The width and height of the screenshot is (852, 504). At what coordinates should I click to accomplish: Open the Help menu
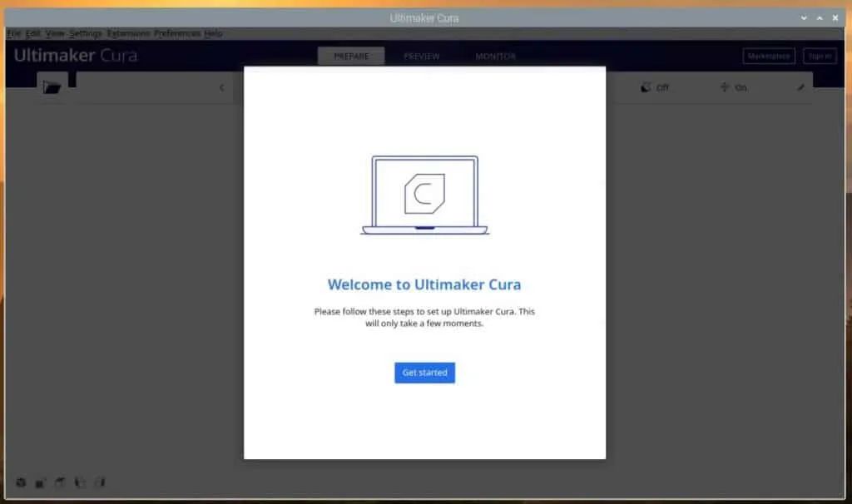214,33
